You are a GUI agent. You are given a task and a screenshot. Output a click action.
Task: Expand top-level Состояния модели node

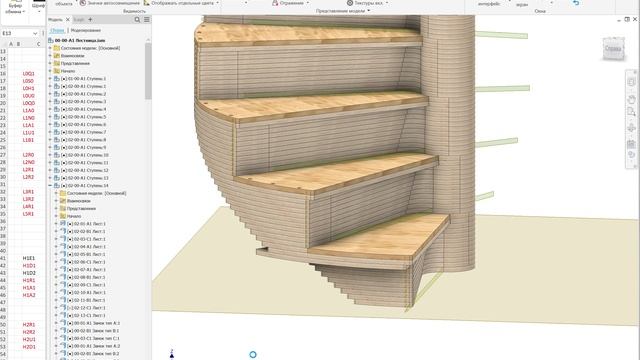pyautogui.click(x=50, y=48)
